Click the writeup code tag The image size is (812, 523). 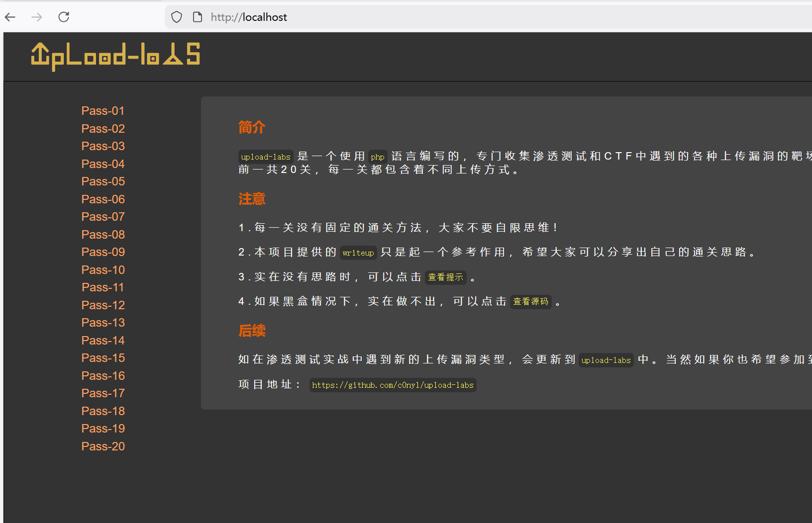pyautogui.click(x=358, y=253)
